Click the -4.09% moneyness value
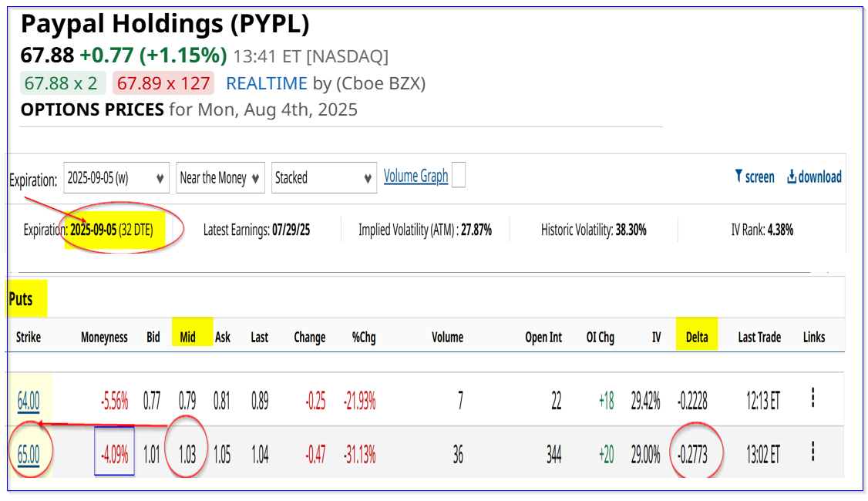This screenshot has height=501, width=868. (x=115, y=455)
